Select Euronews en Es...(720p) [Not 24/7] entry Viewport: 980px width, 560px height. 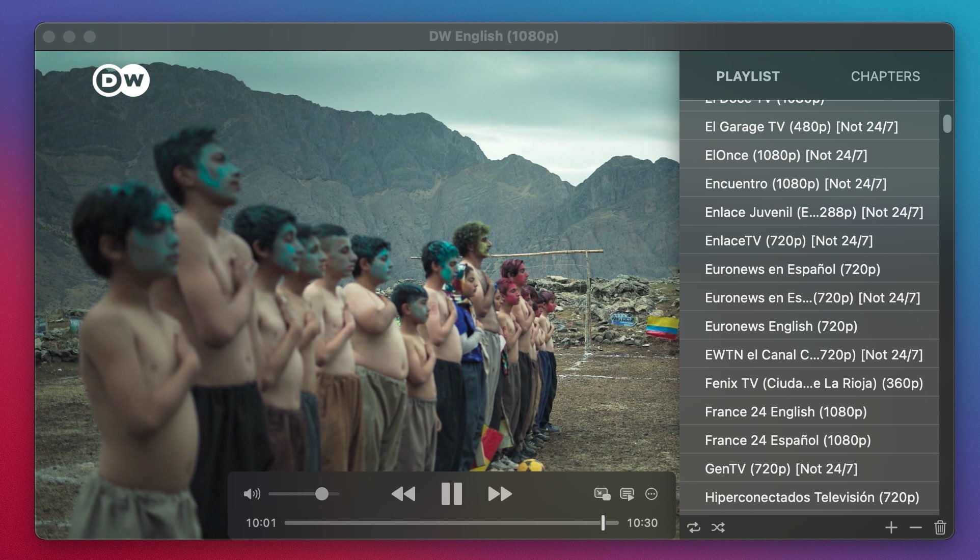point(809,297)
